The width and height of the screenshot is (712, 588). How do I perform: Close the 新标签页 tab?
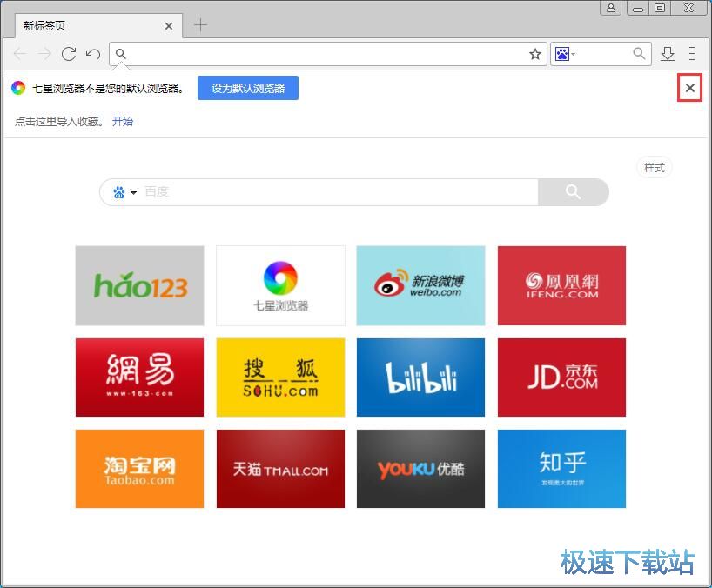click(169, 26)
